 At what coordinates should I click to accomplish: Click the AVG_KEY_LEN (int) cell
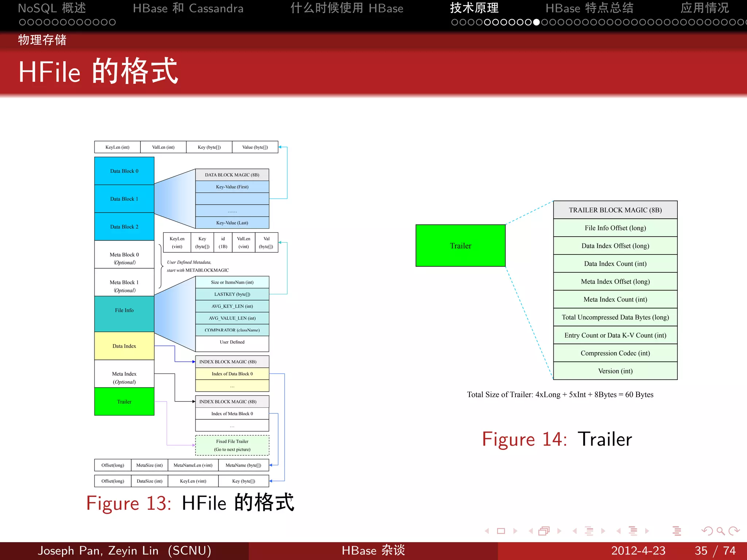pyautogui.click(x=232, y=306)
